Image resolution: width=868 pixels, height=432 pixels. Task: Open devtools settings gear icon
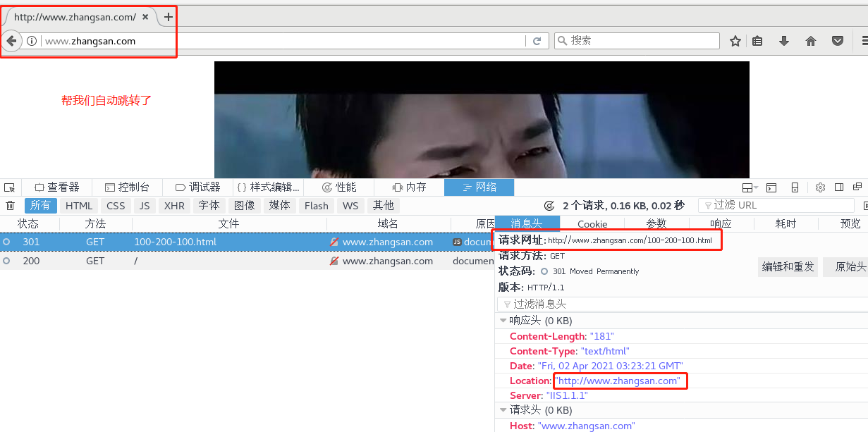pyautogui.click(x=820, y=187)
